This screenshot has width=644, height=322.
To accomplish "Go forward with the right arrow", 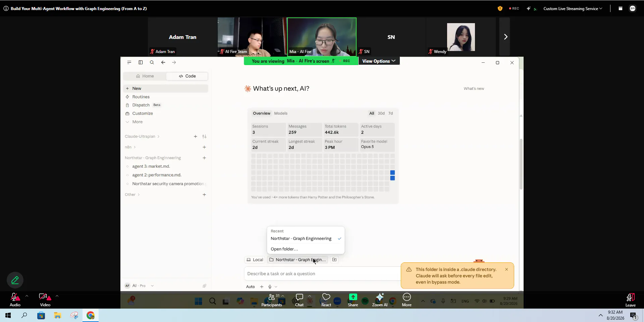I will (x=174, y=62).
